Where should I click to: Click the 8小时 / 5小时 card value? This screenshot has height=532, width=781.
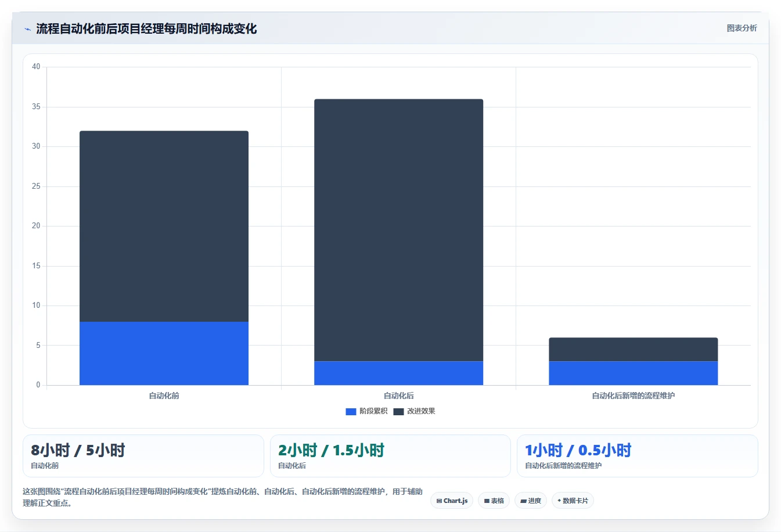(78, 450)
